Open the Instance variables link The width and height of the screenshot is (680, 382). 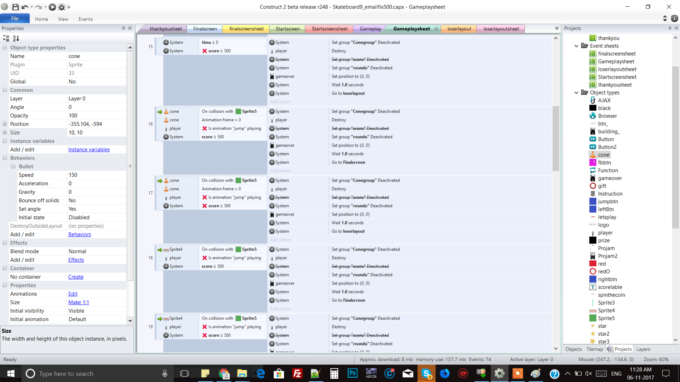pos(89,150)
